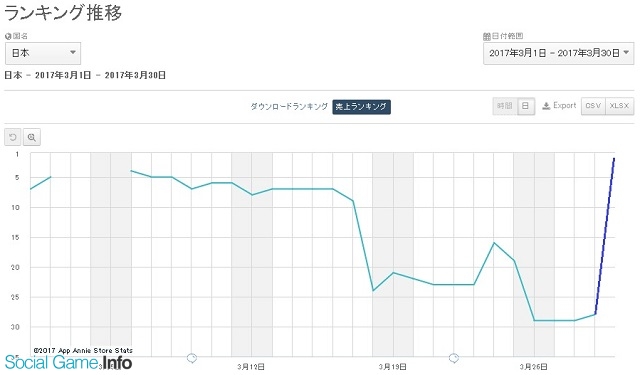This screenshot has width=640, height=375.
Task: Open the event bubble marker near 3月12日
Action: (192, 358)
